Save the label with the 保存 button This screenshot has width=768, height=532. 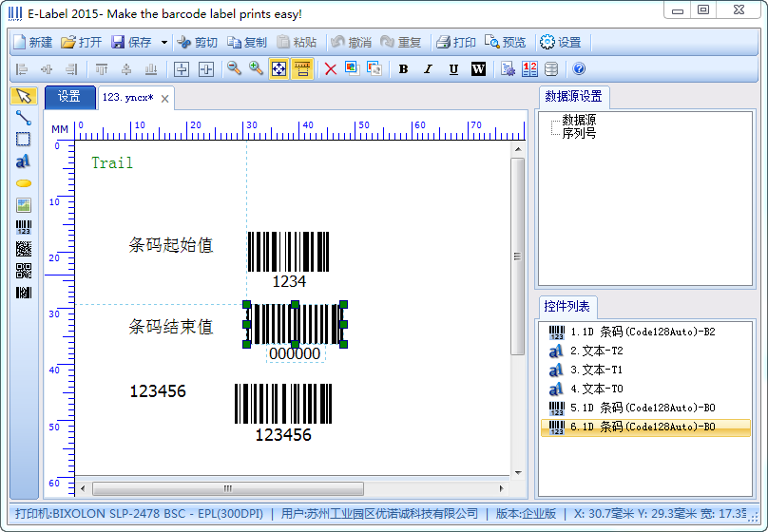pos(131,43)
